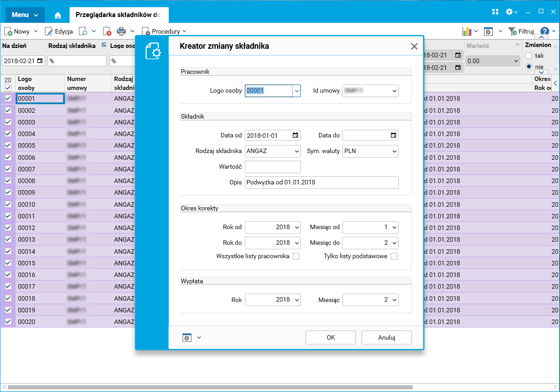Image resolution: width=560 pixels, height=392 pixels.
Task: Open the Miesiąc do dropdown
Action: [394, 243]
